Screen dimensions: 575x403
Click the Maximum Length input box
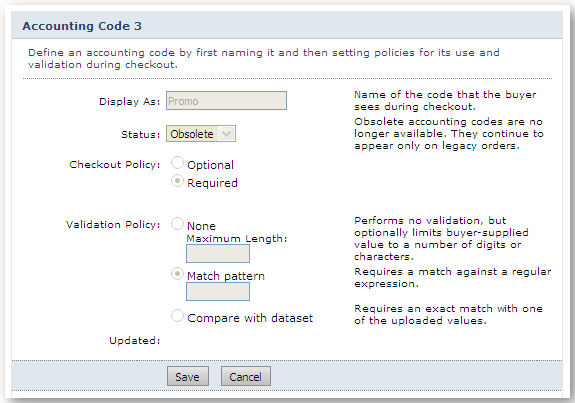click(x=218, y=254)
